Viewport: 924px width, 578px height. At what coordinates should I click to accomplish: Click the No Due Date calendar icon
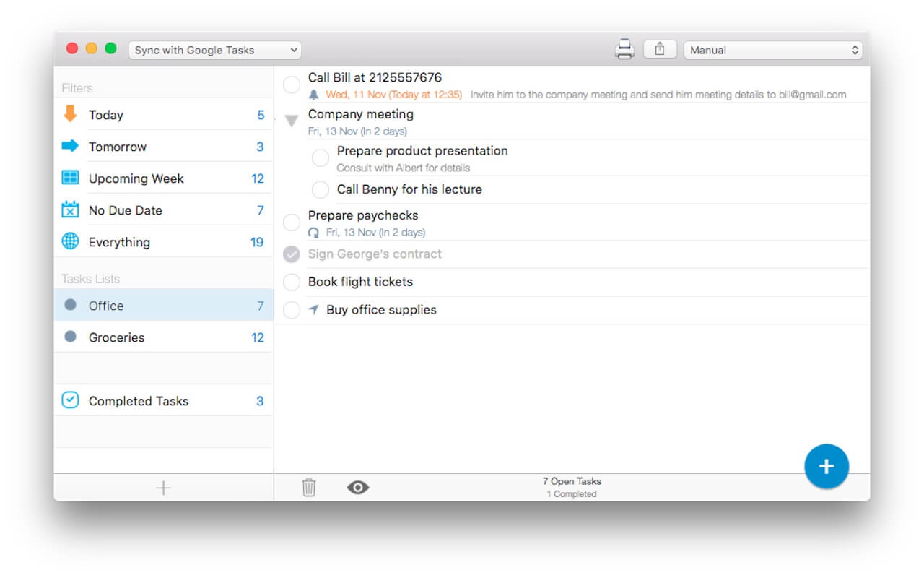pos(70,210)
